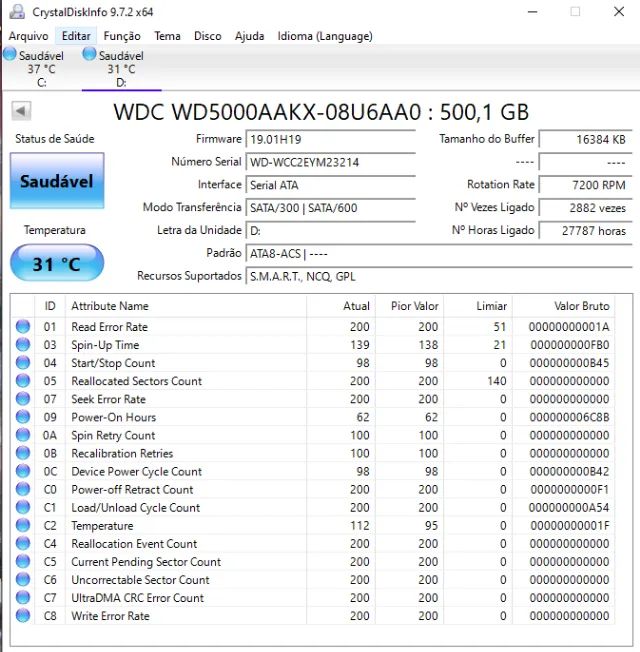Select the Spin-Up Time attribute name
This screenshot has width=640, height=652.
pyautogui.click(x=105, y=345)
